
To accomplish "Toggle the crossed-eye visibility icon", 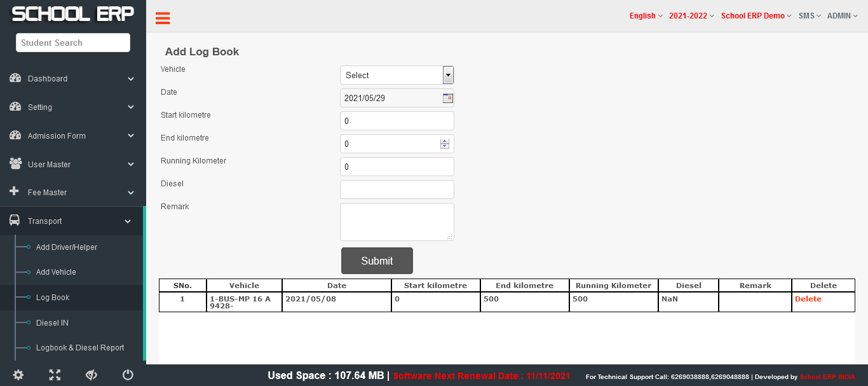I will tap(91, 375).
